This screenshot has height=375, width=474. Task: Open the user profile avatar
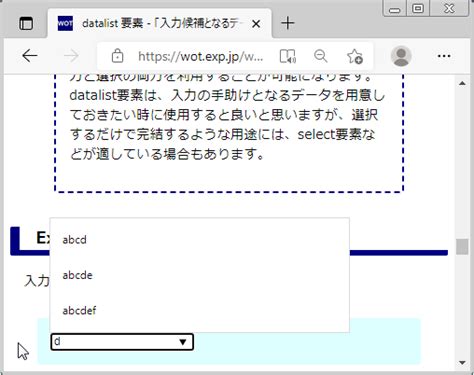401,56
